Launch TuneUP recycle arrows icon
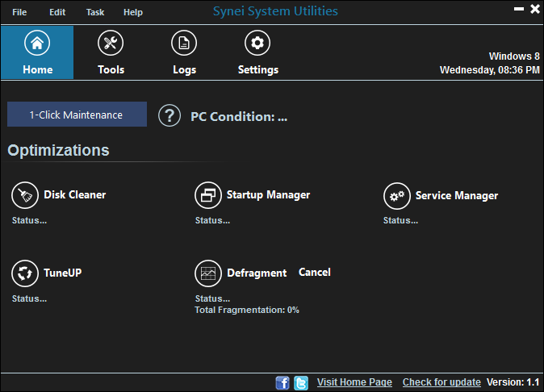 [x=25, y=273]
